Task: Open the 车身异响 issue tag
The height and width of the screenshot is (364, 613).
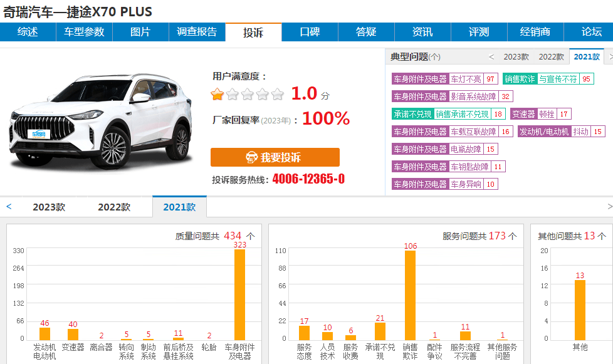Action: (445, 184)
